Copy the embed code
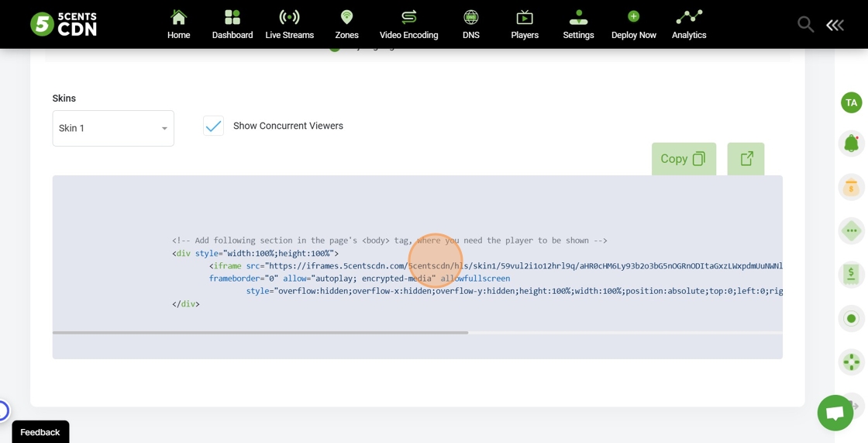This screenshot has height=443, width=868. click(684, 159)
